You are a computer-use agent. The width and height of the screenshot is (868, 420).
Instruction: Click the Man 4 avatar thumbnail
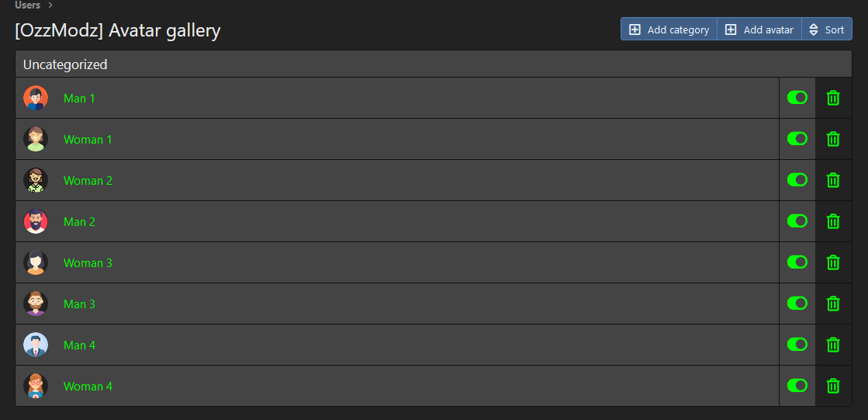36,345
